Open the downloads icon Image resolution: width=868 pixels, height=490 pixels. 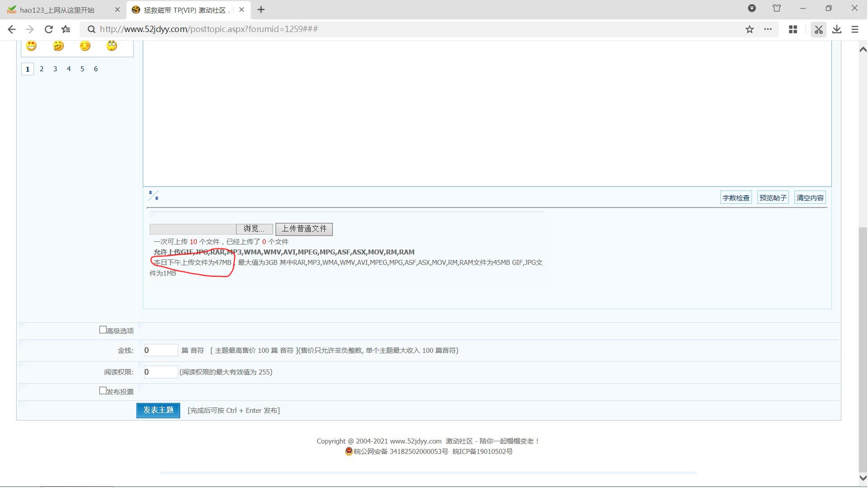[837, 29]
